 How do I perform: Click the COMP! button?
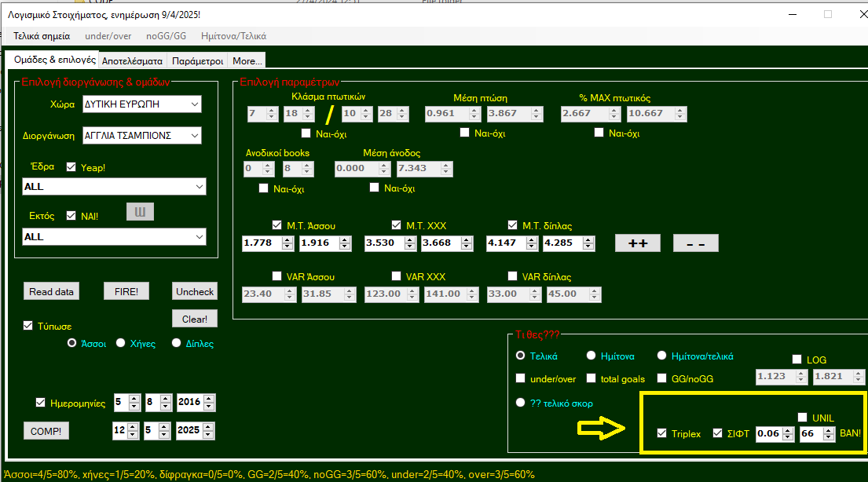point(46,431)
